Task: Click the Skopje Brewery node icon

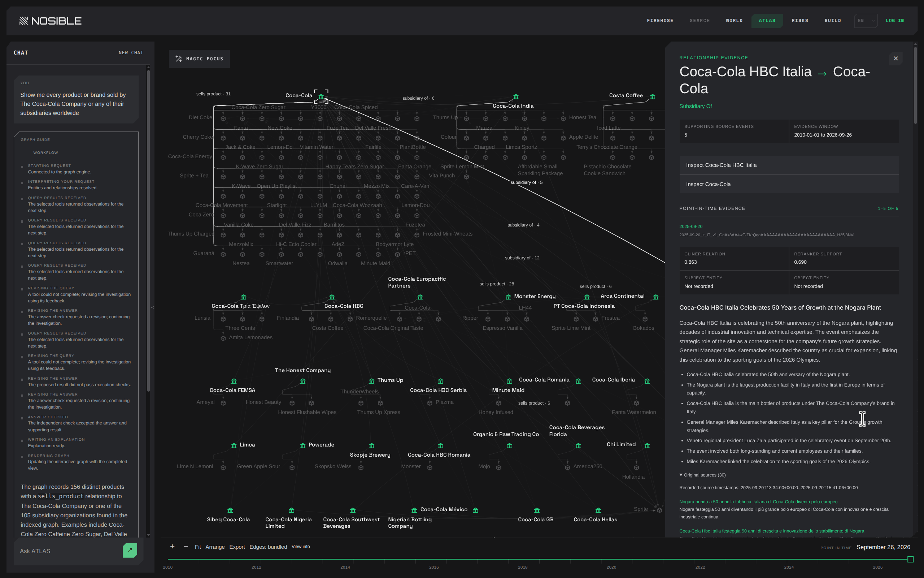Action: click(x=371, y=446)
